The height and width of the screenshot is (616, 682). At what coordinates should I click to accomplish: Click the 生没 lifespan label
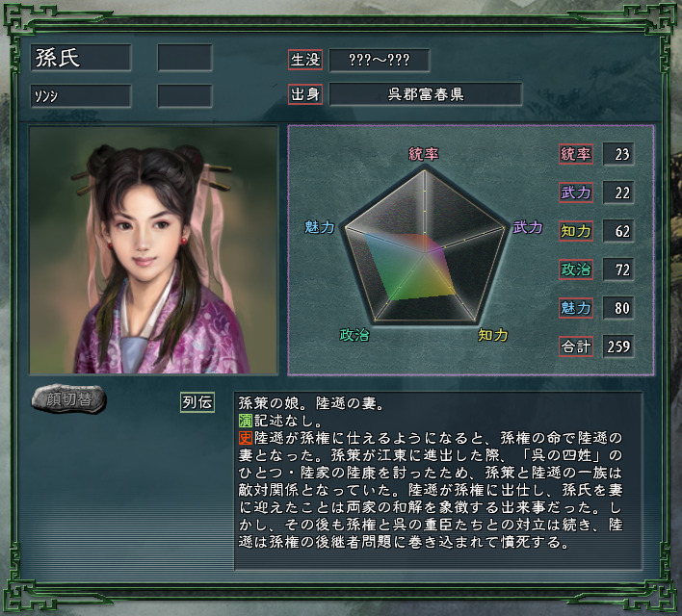[x=305, y=60]
